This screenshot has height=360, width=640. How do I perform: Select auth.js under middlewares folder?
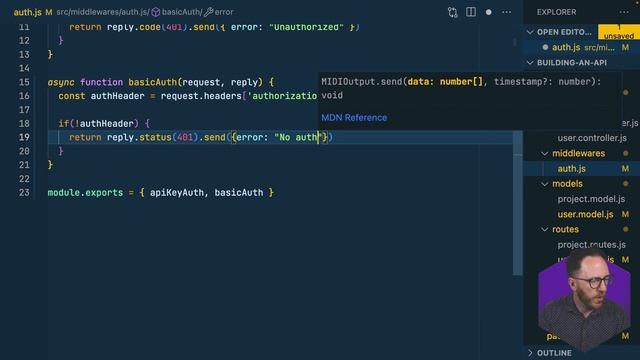571,169
